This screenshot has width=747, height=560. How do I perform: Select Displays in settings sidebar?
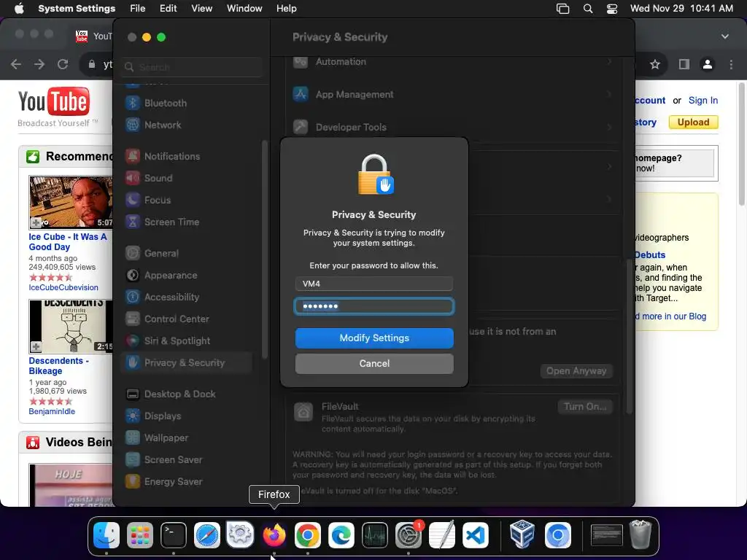point(186,416)
